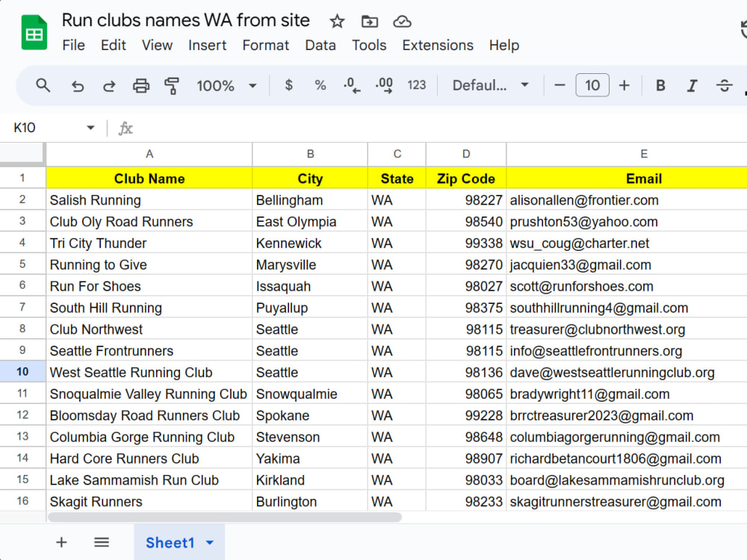Select the West Seattle Running Club cell
Image resolution: width=747 pixels, height=560 pixels.
[149, 373]
